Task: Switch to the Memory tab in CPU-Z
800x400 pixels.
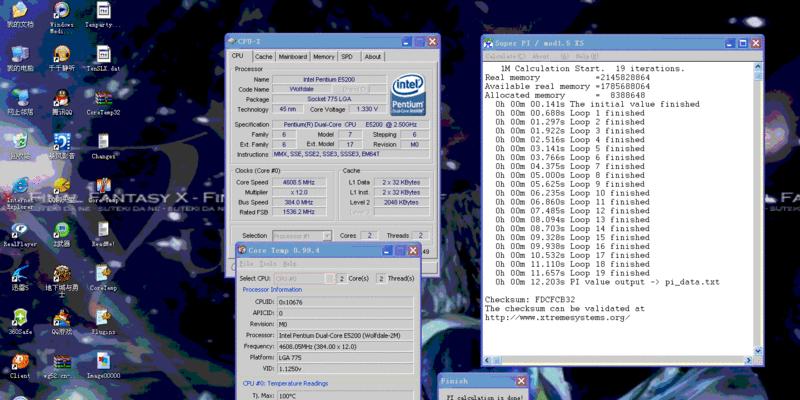Action: point(324,57)
